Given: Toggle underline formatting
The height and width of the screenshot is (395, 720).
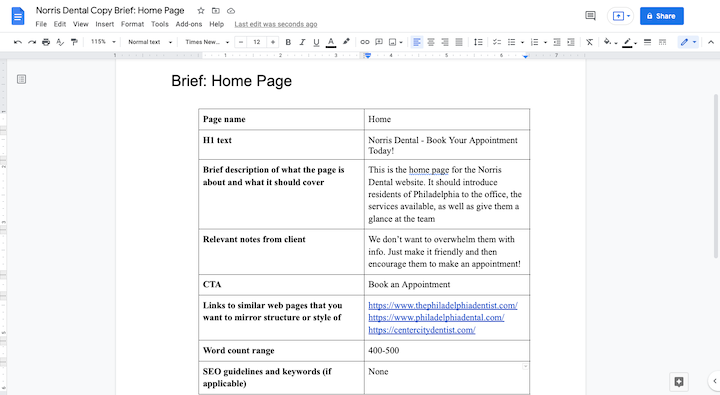Looking at the screenshot, I should [x=316, y=42].
